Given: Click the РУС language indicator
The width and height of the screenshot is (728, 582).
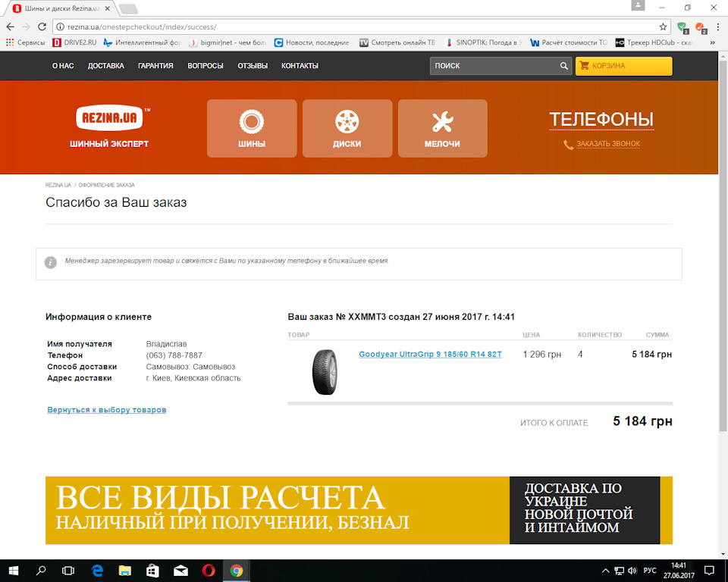Looking at the screenshot, I should [650, 571].
